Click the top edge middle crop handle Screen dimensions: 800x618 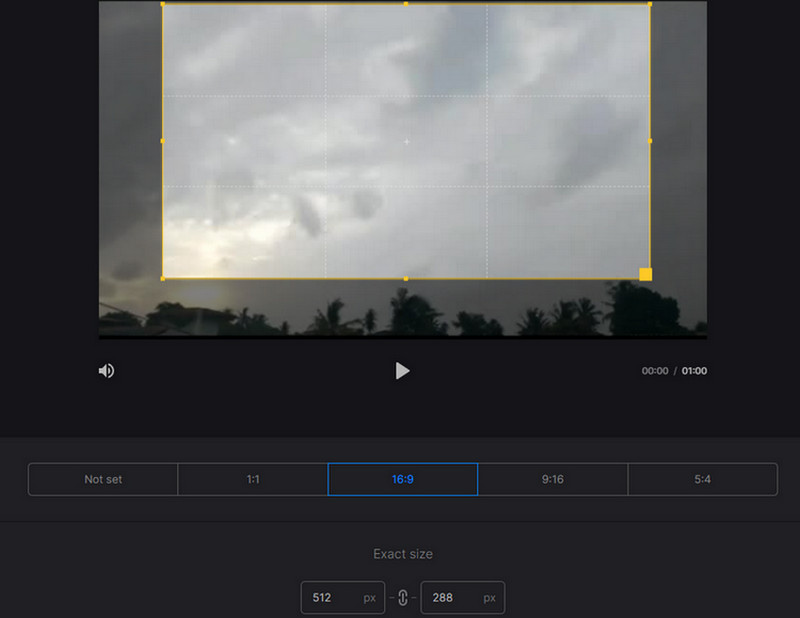pos(406,4)
